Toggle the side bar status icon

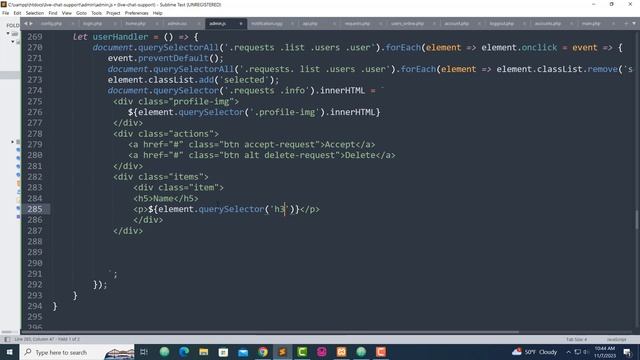[x=7, y=340]
